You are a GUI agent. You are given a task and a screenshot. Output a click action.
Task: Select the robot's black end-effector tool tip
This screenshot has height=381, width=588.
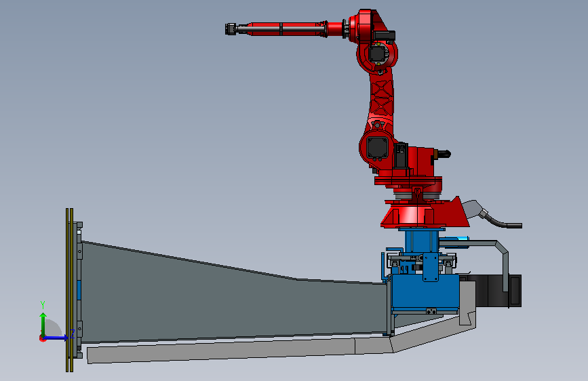(231, 29)
